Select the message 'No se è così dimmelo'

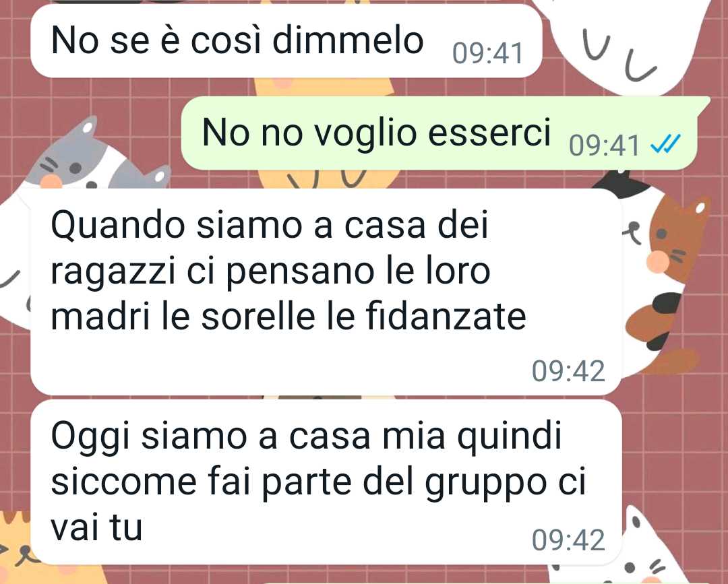point(286,41)
